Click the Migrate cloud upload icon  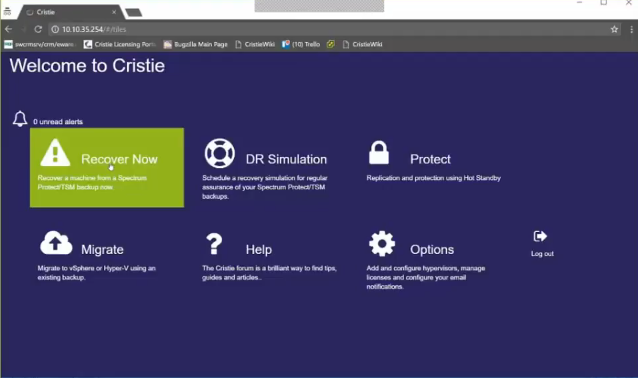tap(56, 243)
